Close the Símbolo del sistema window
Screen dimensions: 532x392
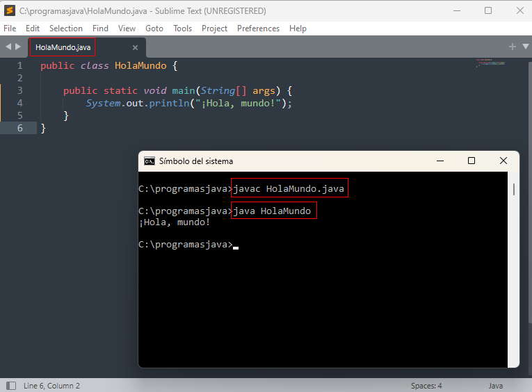pyautogui.click(x=503, y=161)
